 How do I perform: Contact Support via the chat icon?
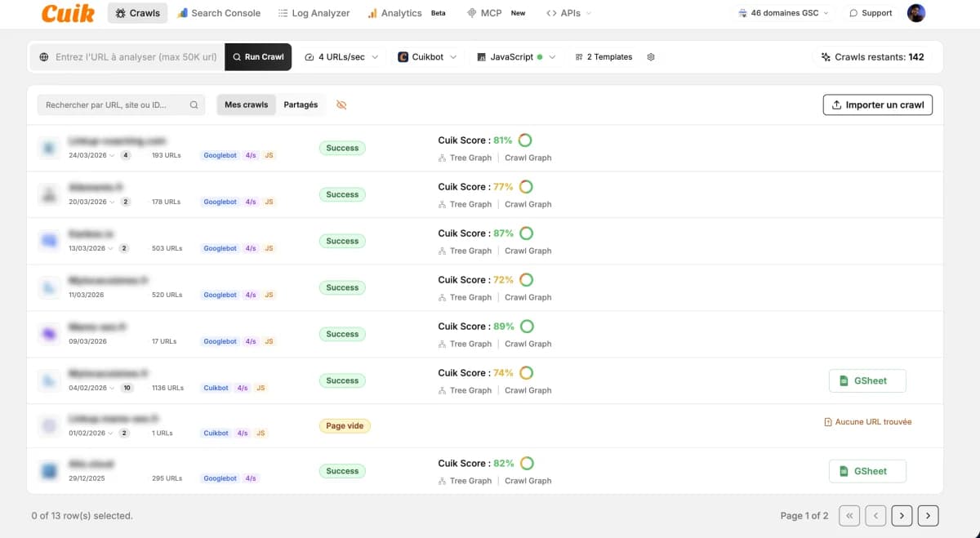(871, 13)
